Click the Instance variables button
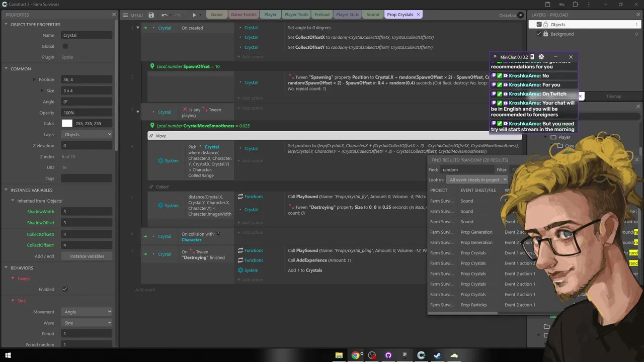 [x=87, y=256]
